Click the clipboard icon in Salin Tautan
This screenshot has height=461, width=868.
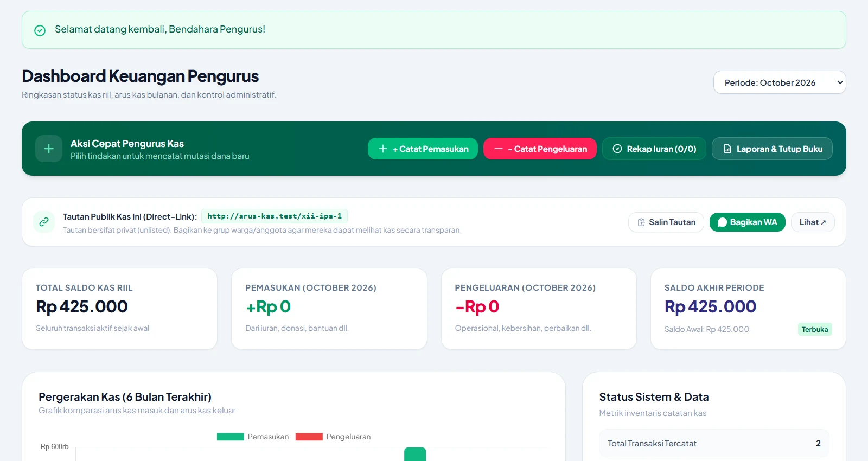point(641,222)
